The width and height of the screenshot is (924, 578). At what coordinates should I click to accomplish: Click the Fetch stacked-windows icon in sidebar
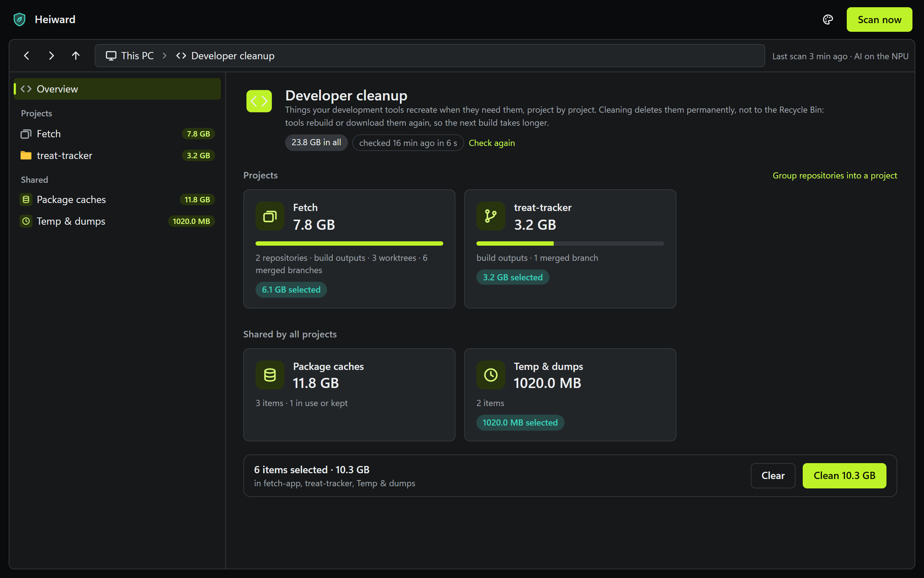click(x=26, y=134)
